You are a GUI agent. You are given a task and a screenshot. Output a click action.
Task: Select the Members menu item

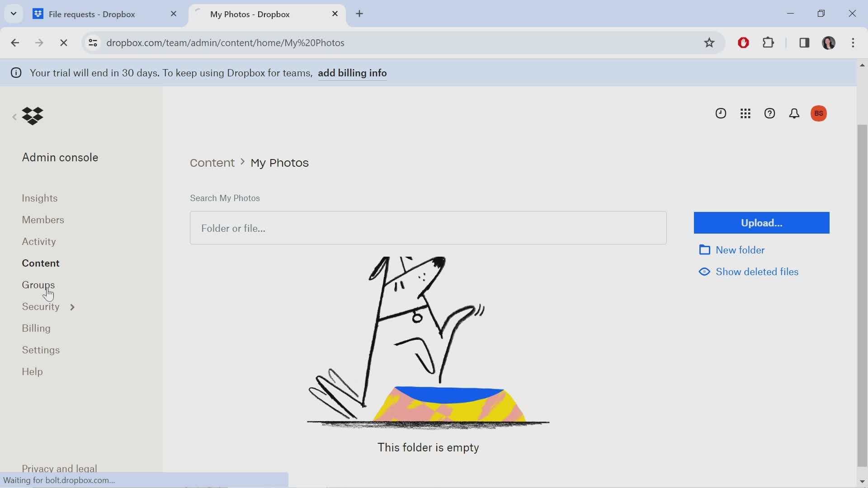tap(42, 219)
